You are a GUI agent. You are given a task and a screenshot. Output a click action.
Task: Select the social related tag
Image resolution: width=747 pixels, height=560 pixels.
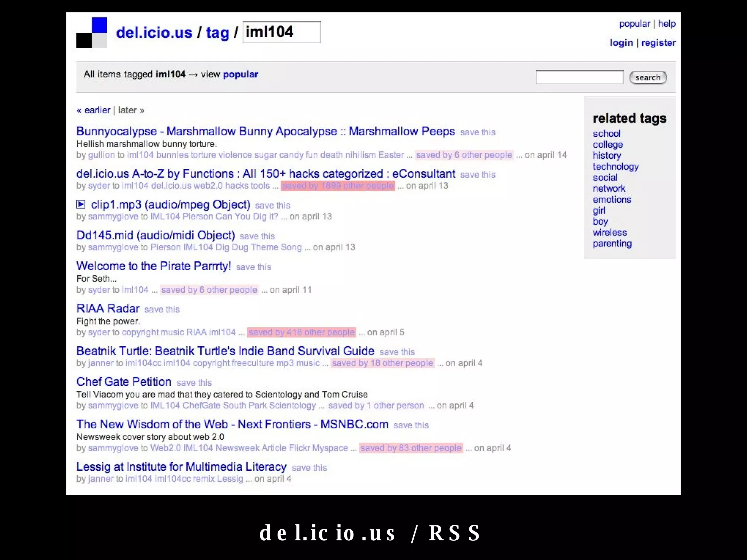pos(605,178)
